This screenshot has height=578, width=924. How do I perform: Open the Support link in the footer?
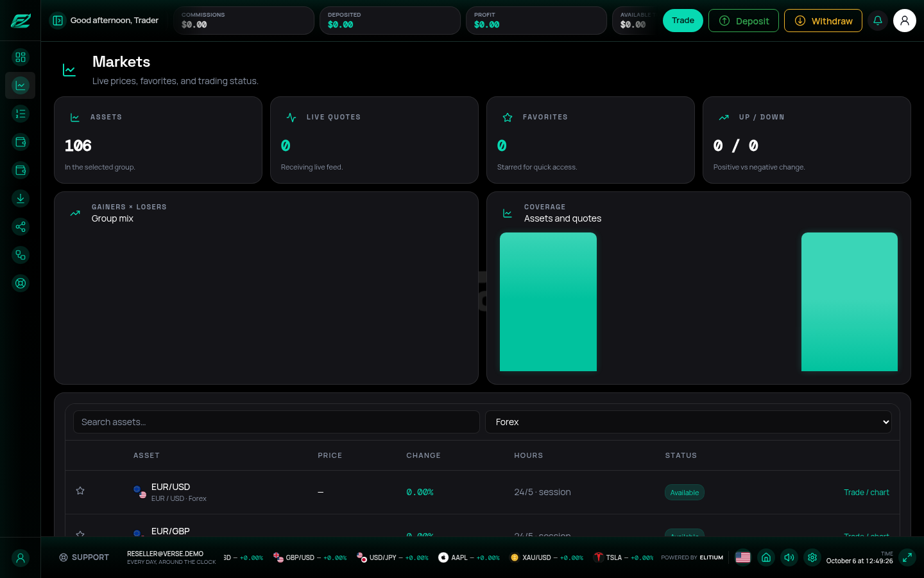pyautogui.click(x=84, y=557)
